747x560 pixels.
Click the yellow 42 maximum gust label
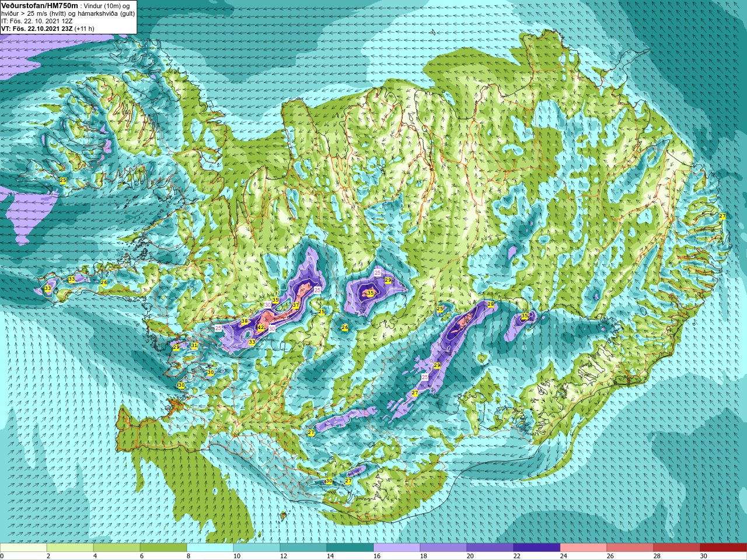pos(261,328)
